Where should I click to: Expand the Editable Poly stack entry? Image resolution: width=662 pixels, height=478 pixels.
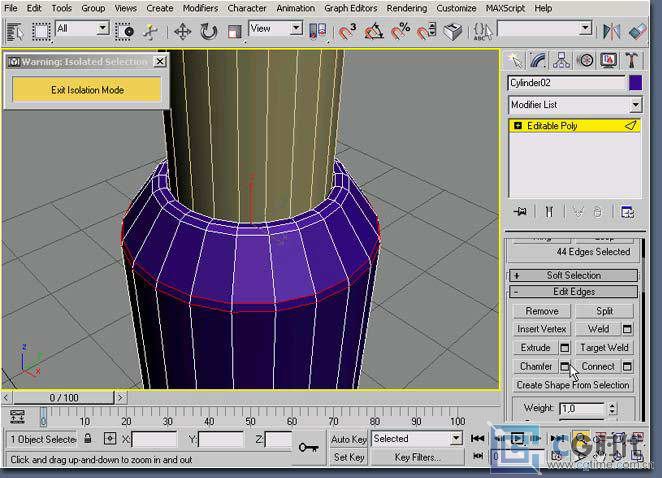[x=518, y=126]
